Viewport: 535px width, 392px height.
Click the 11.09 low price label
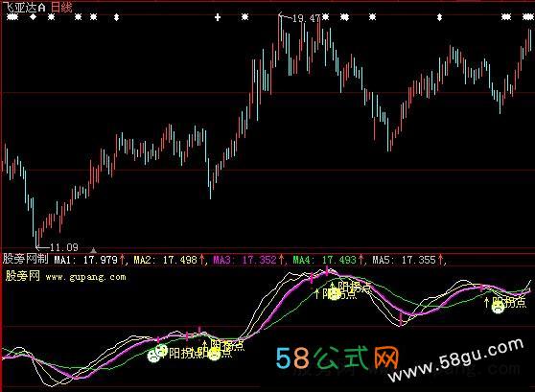[64, 247]
